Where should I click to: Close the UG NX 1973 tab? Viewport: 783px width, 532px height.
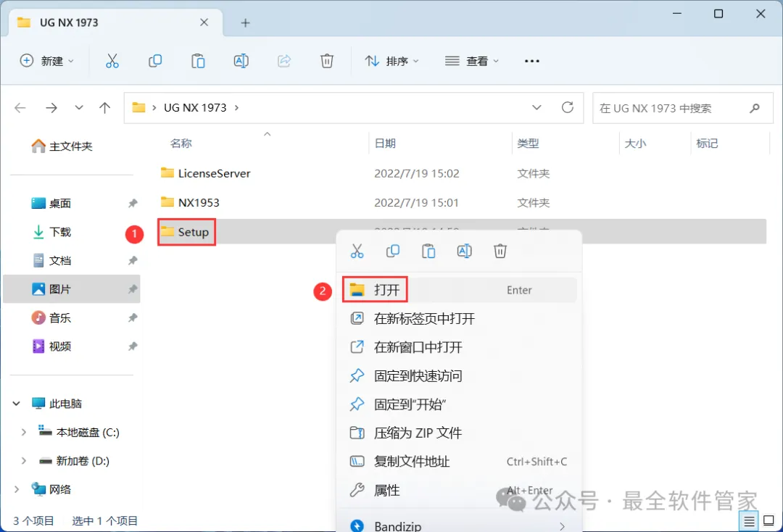coord(204,22)
